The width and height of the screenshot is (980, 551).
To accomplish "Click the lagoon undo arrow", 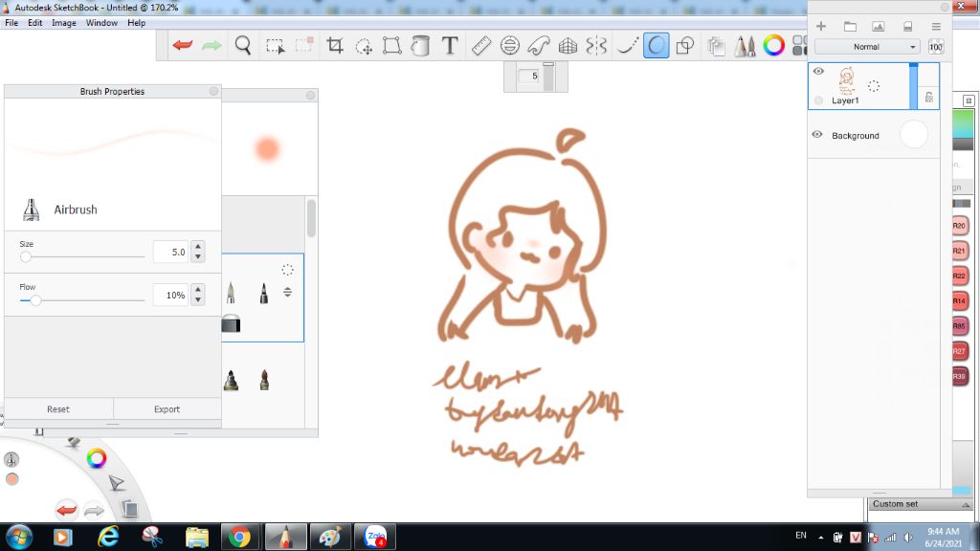I will pos(66,510).
